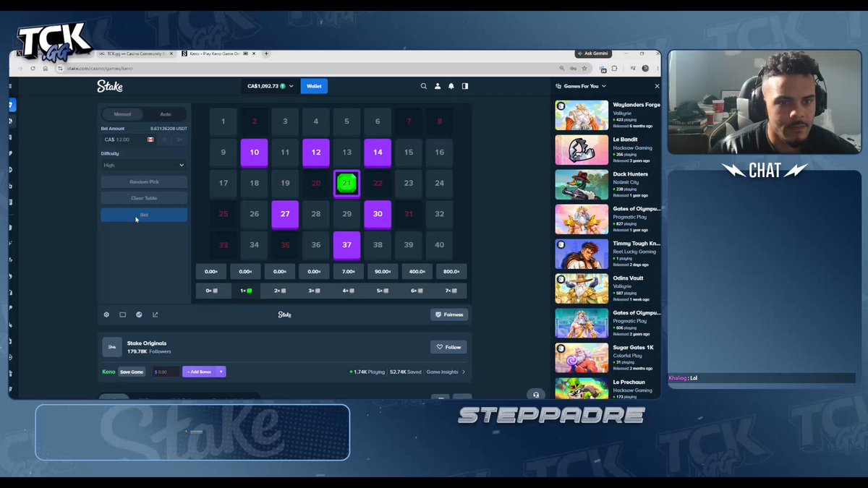Click the 7× hits indicator
Image resolution: width=868 pixels, height=488 pixels.
click(x=452, y=291)
